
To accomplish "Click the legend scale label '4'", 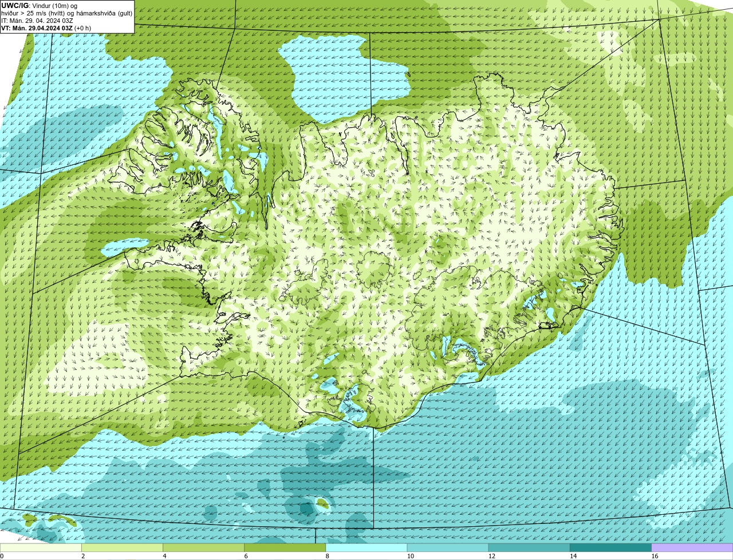I will pyautogui.click(x=164, y=556).
